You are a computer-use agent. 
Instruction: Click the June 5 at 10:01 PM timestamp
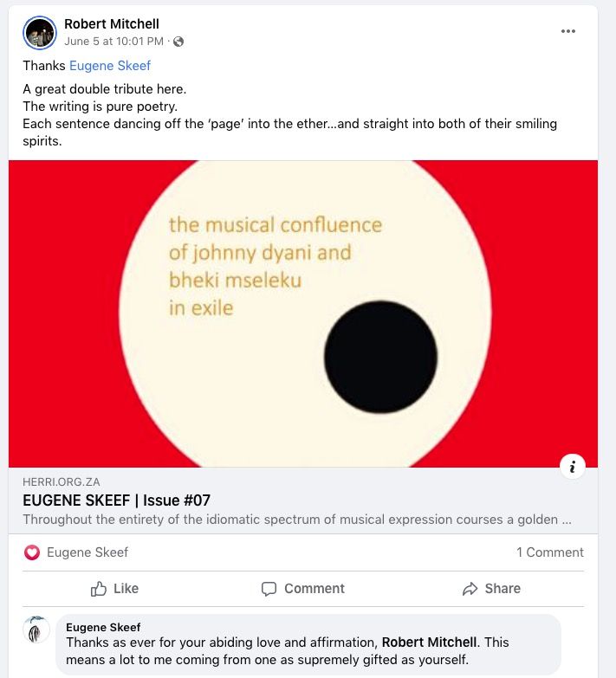[113, 42]
